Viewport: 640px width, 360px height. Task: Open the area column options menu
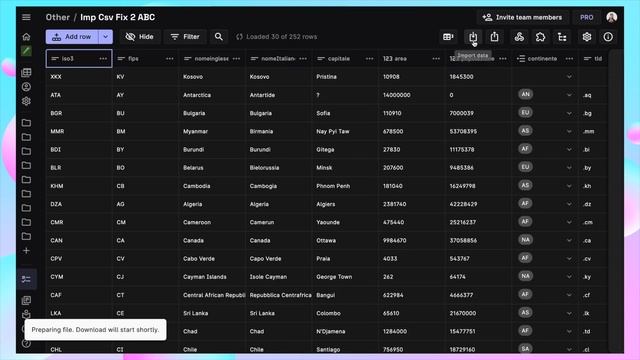tap(436, 59)
